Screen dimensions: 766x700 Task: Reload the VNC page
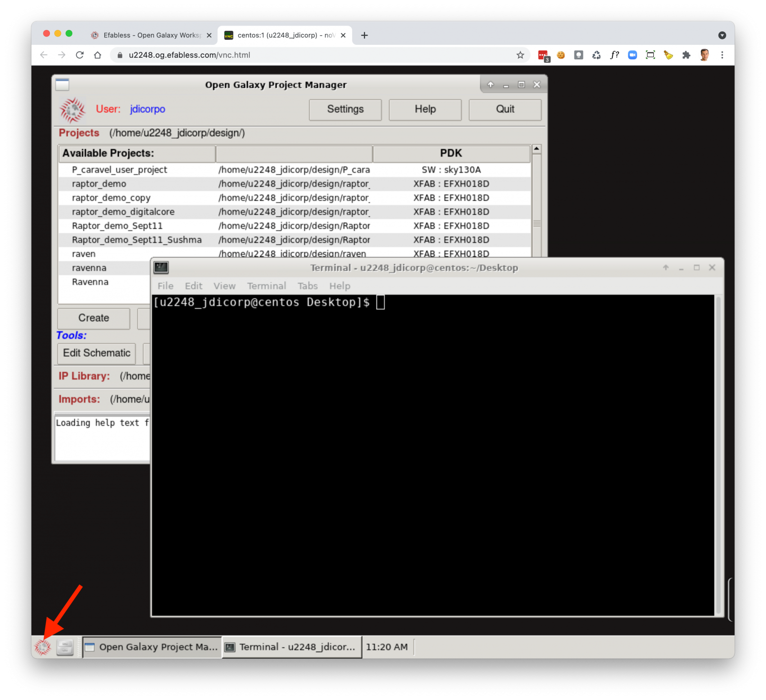tap(80, 55)
